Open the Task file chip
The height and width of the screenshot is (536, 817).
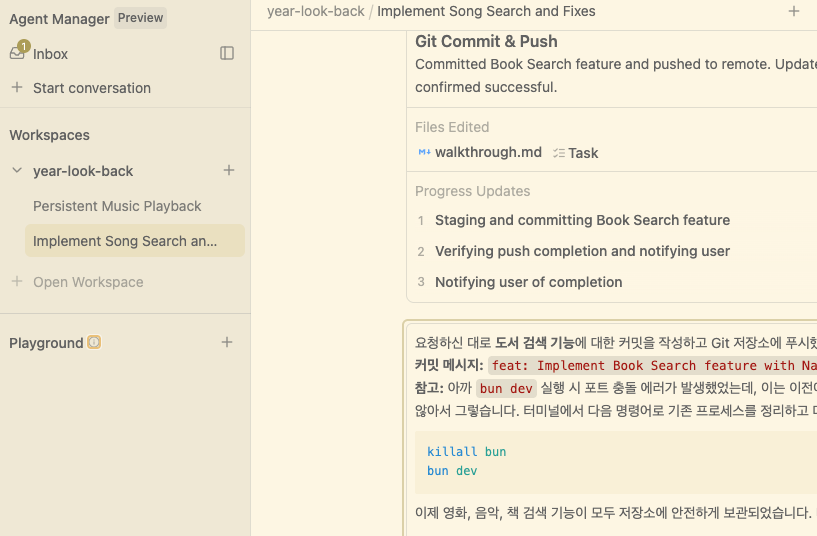[x=576, y=153]
